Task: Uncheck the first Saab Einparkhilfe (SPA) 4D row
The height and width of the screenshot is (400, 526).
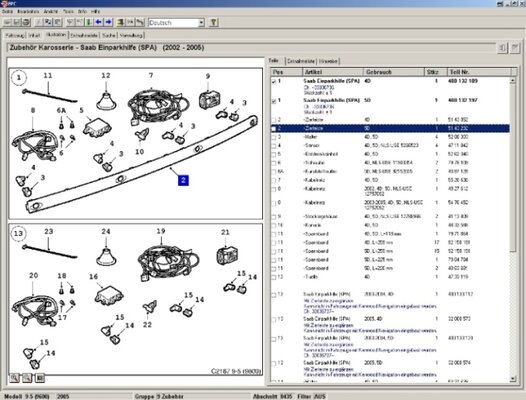Action: tap(274, 82)
